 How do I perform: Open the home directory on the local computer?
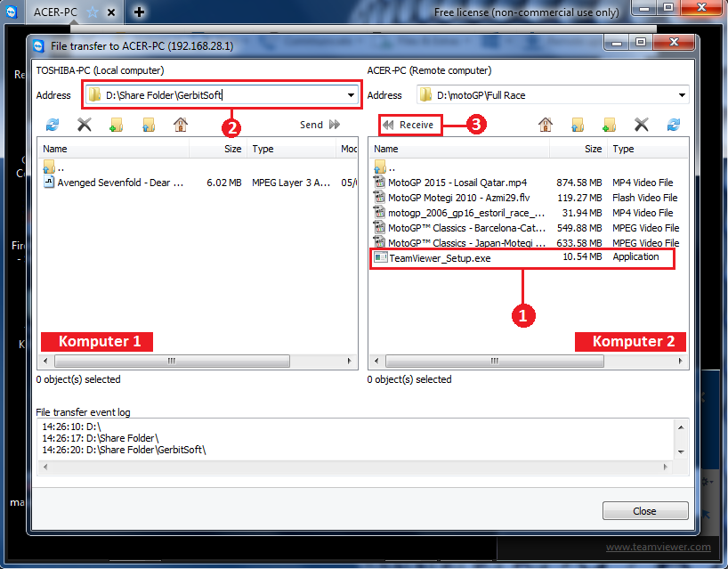click(180, 125)
